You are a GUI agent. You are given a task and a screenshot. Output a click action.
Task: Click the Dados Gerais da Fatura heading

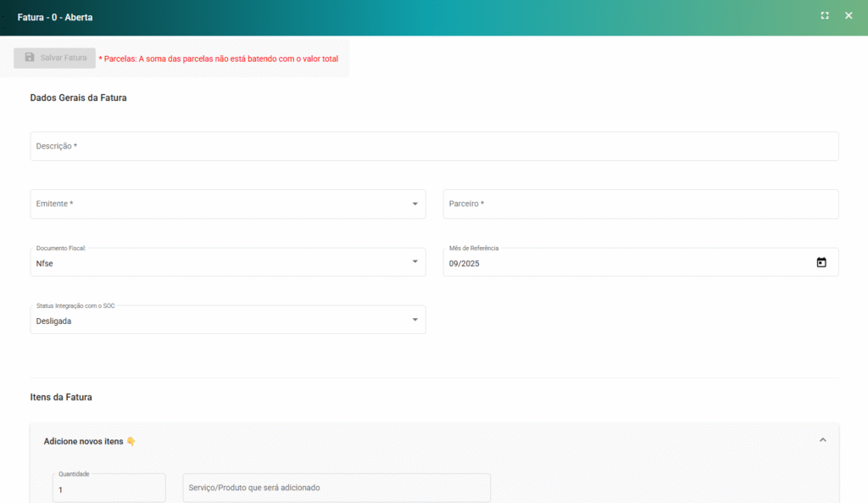[78, 98]
